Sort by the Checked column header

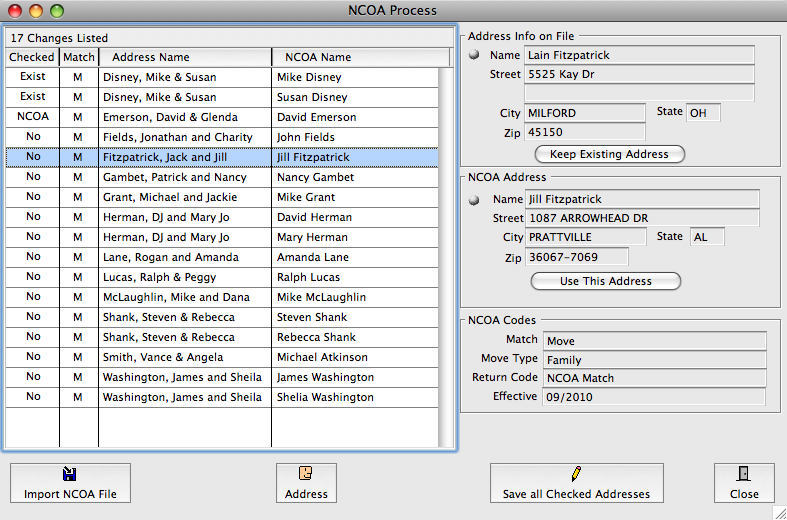tap(32, 57)
